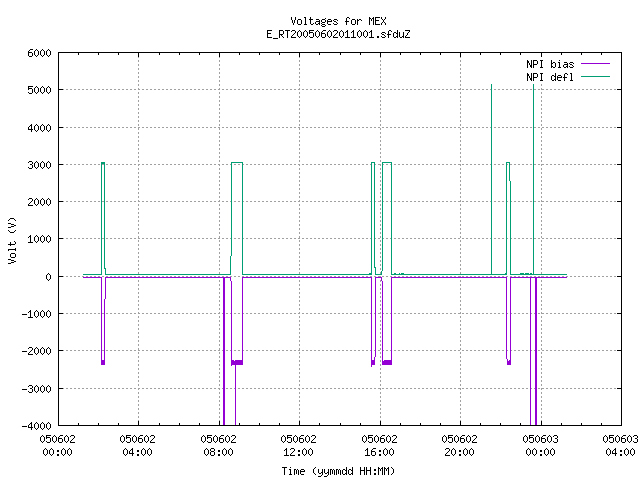Click the -2000 y-axis tick label
This screenshot has width=640, height=480.
(x=36, y=351)
